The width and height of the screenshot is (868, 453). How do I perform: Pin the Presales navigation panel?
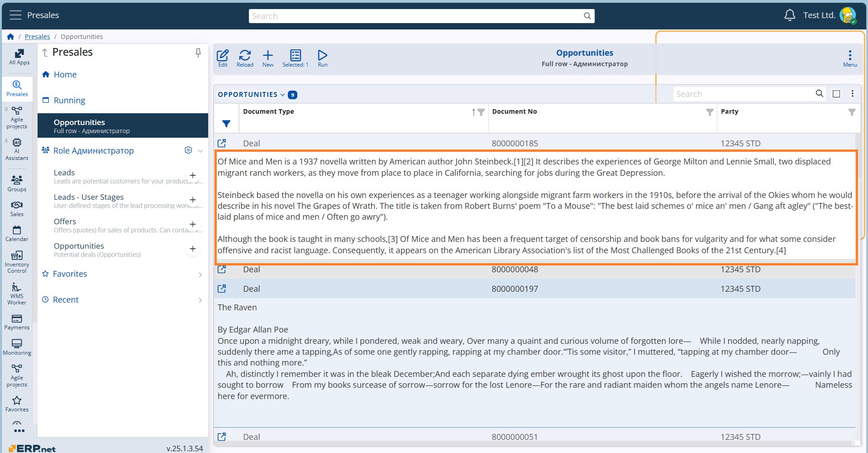pos(198,53)
